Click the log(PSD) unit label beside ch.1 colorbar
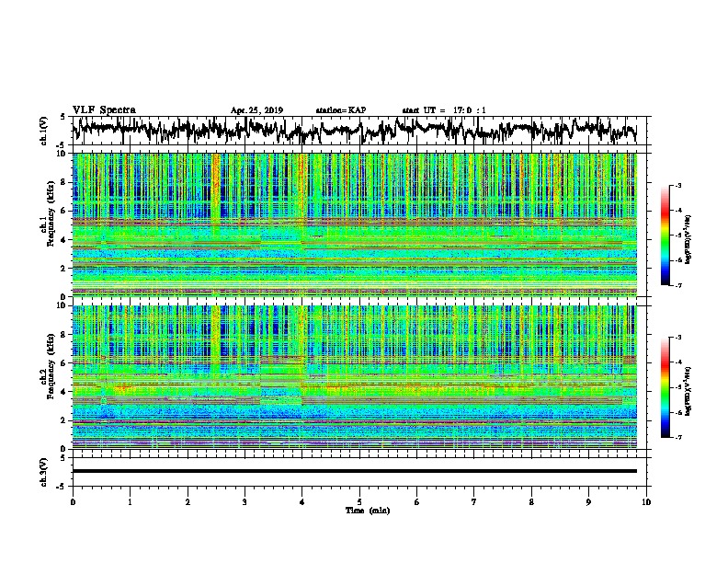 [688, 239]
